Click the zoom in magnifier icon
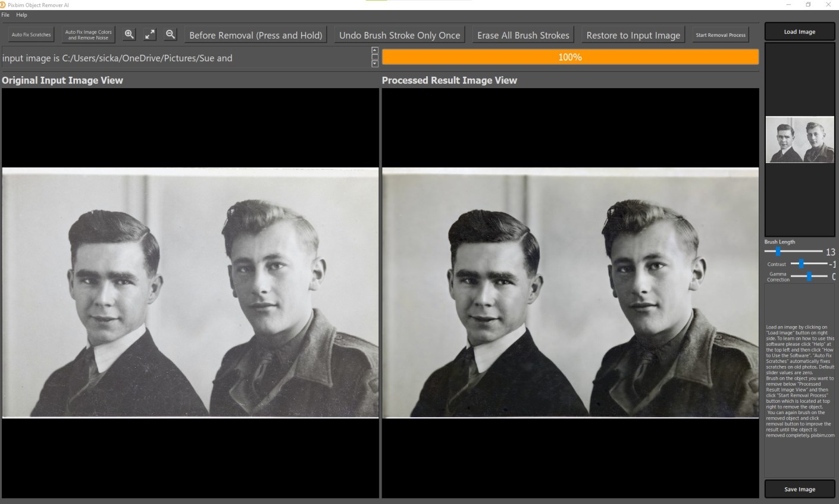839x504 pixels. 129,35
